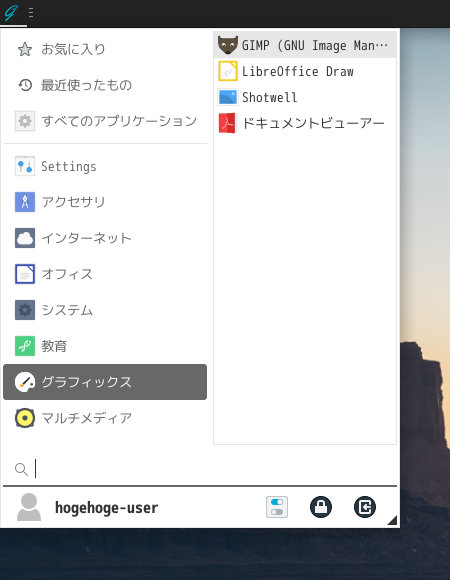Choose the アクセサリ category label

click(x=73, y=202)
